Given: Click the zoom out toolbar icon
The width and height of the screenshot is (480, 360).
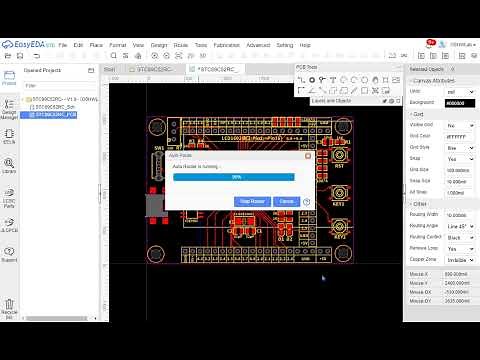Looking at the screenshot, I should (x=166, y=56).
